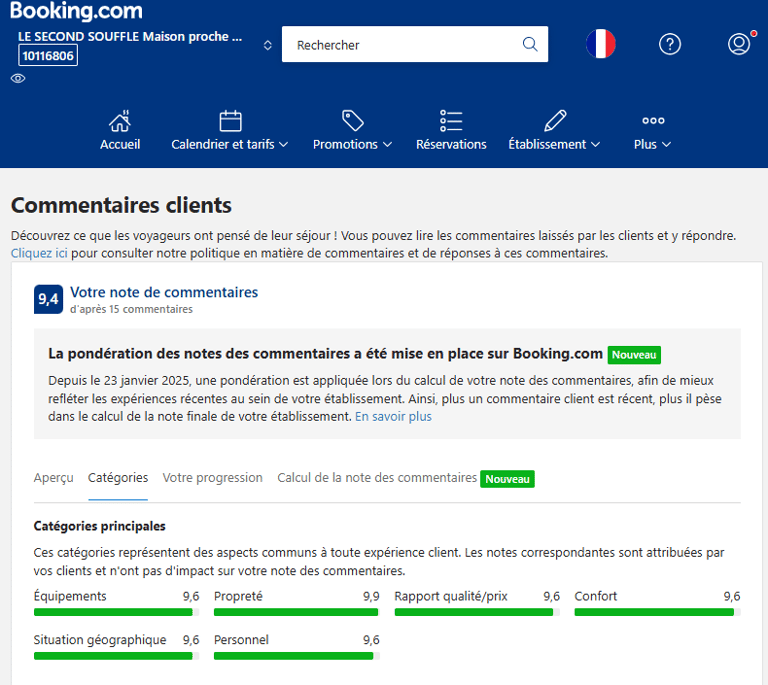Click the Rapport qualité/prix score bar

coord(477,612)
